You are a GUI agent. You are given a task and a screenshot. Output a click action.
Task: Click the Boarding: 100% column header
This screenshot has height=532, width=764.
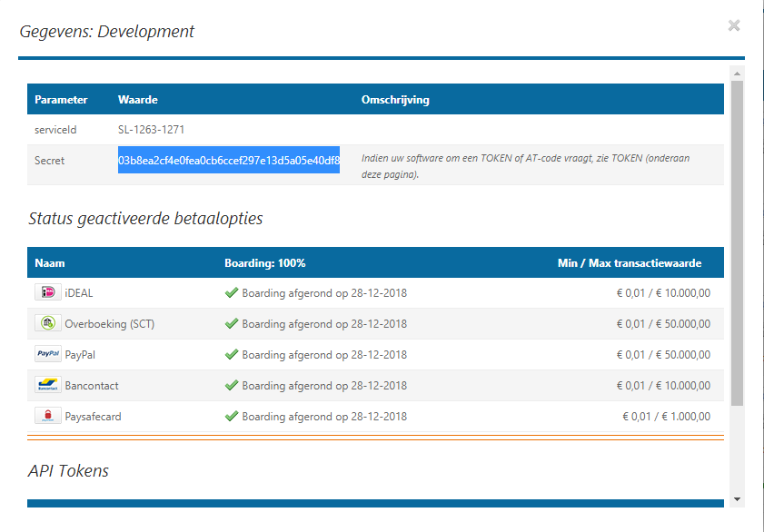(264, 263)
